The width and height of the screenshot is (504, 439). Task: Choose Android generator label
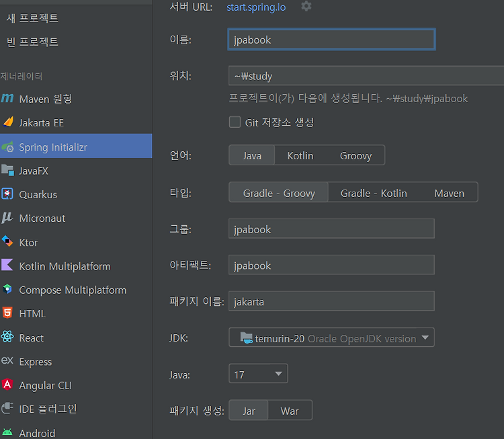click(37, 433)
